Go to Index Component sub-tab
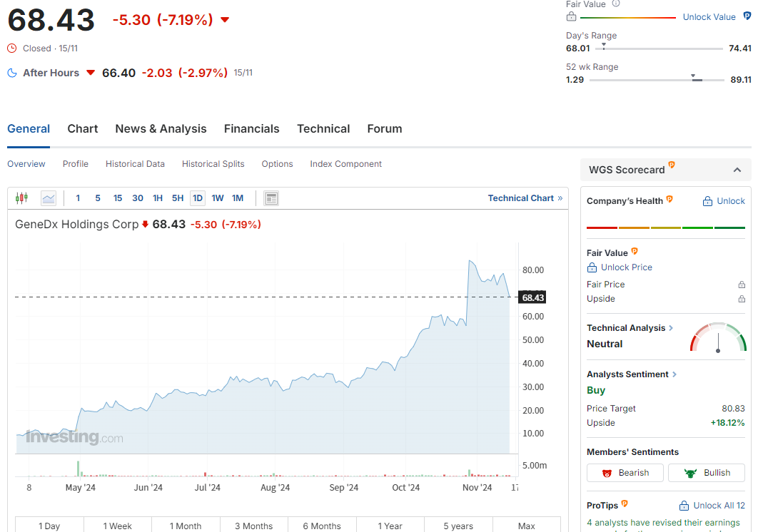This screenshot has width=758, height=532. 345,164
